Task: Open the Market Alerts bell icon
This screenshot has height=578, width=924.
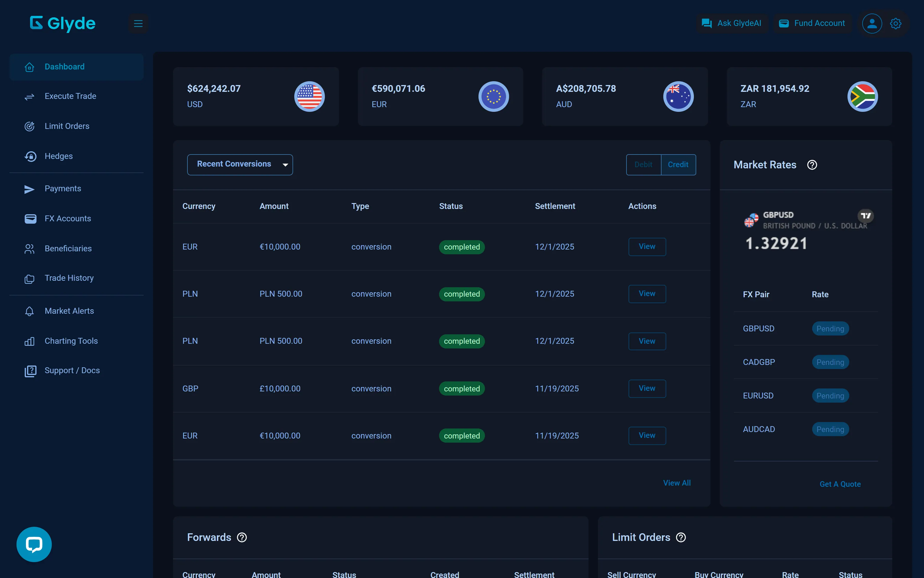Action: [30, 311]
